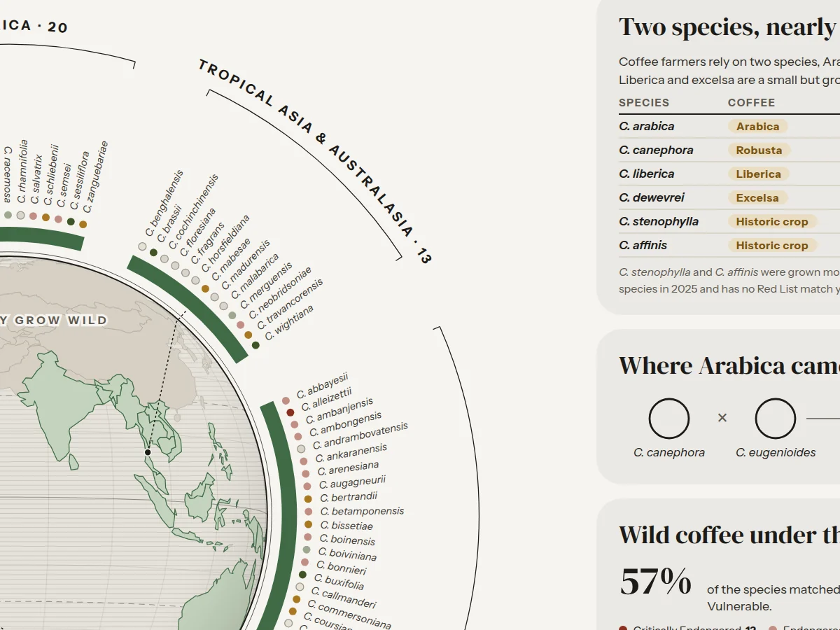Image resolution: width=840 pixels, height=630 pixels.
Task: Select the C. commersoniana label
Action: pos(349,615)
